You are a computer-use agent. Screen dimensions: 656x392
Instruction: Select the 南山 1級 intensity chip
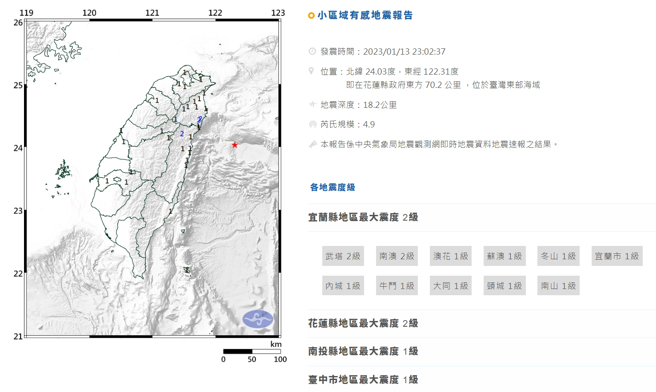click(x=559, y=286)
